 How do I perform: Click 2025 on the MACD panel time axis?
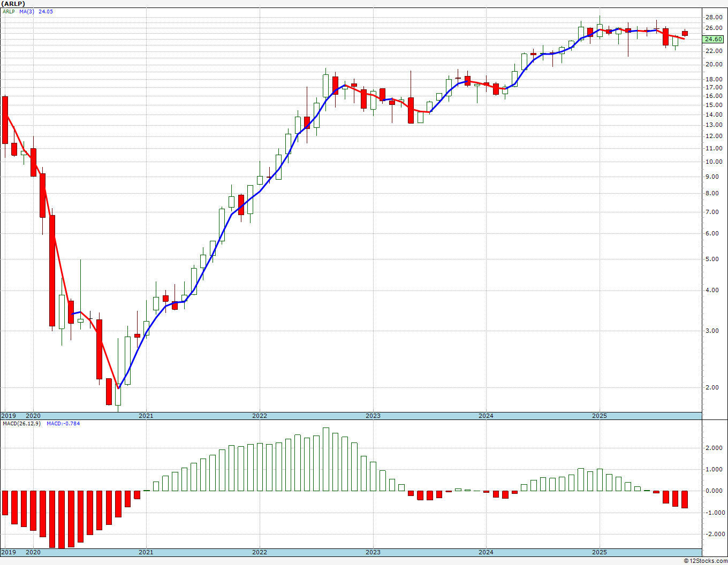600,552
